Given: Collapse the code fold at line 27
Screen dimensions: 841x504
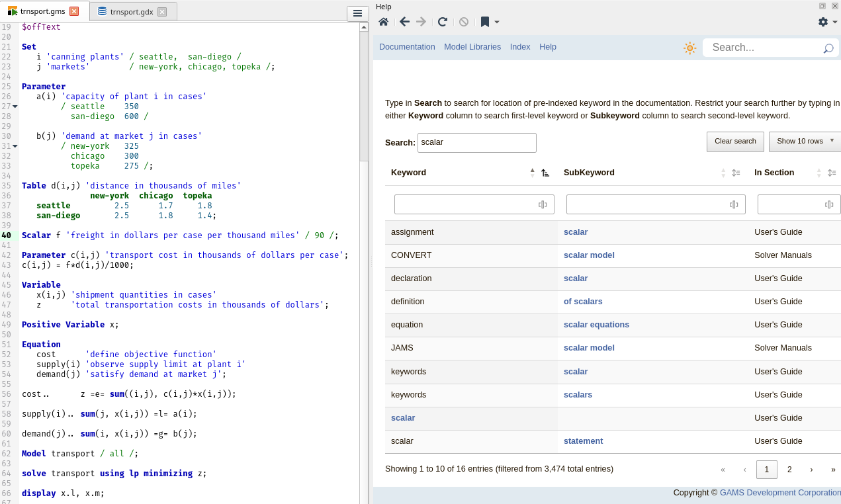Looking at the screenshot, I should 15,106.
